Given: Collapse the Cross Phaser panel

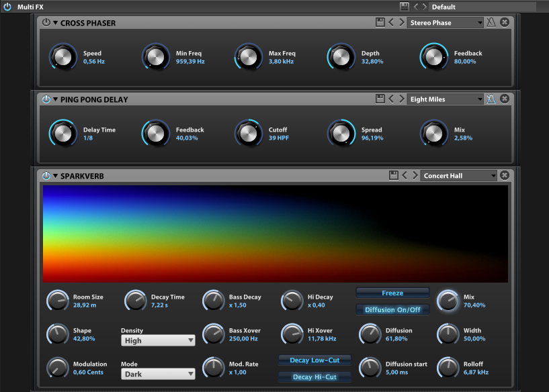Looking at the screenshot, I should [55, 23].
